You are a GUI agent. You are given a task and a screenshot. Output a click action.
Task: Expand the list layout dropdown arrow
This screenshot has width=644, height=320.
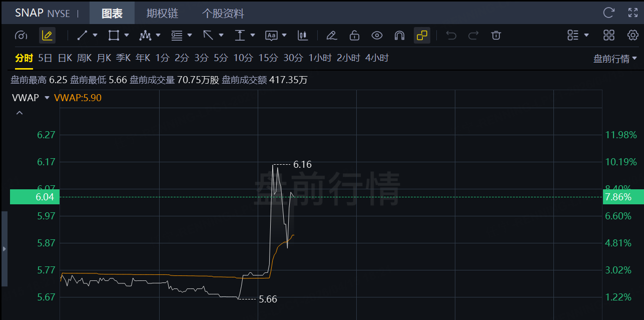pyautogui.click(x=586, y=36)
